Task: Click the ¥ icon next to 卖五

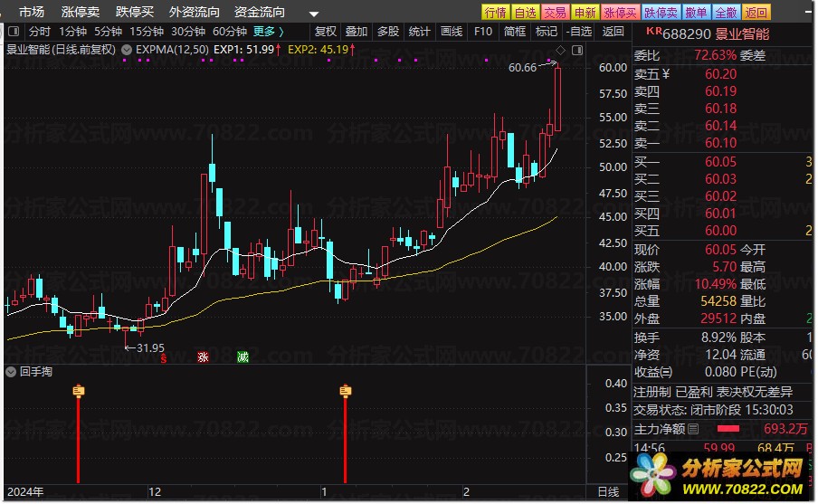Action: [x=665, y=74]
